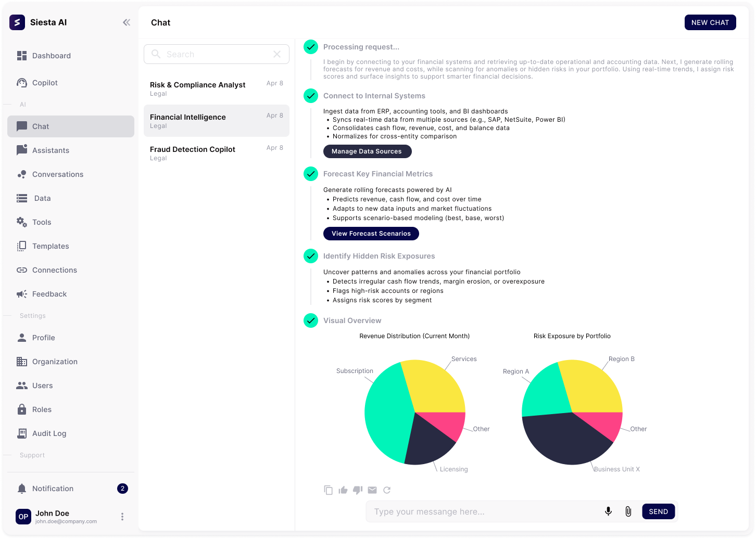756x539 pixels.
Task: Toggle the Visual Overview step checkmark
Action: pyautogui.click(x=311, y=320)
